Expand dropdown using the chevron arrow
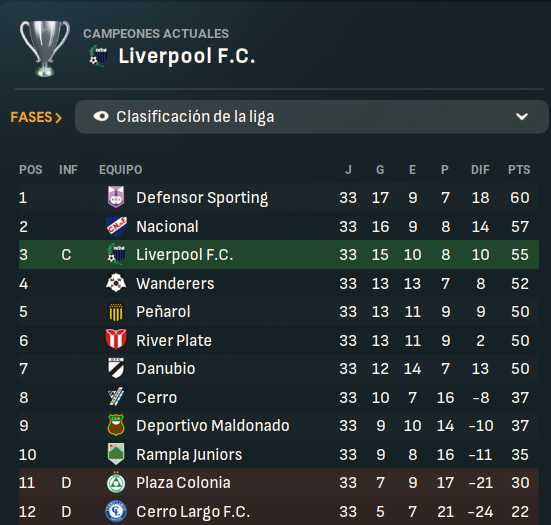The width and height of the screenshot is (551, 525). (522, 117)
